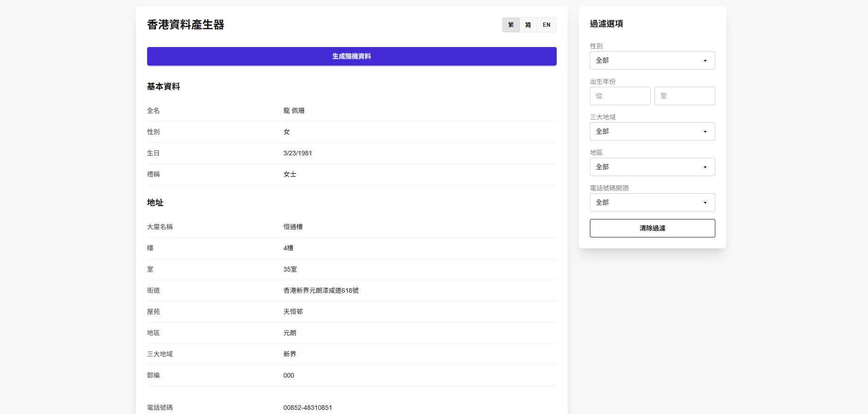Select the estate value 天恒邨

click(x=293, y=312)
